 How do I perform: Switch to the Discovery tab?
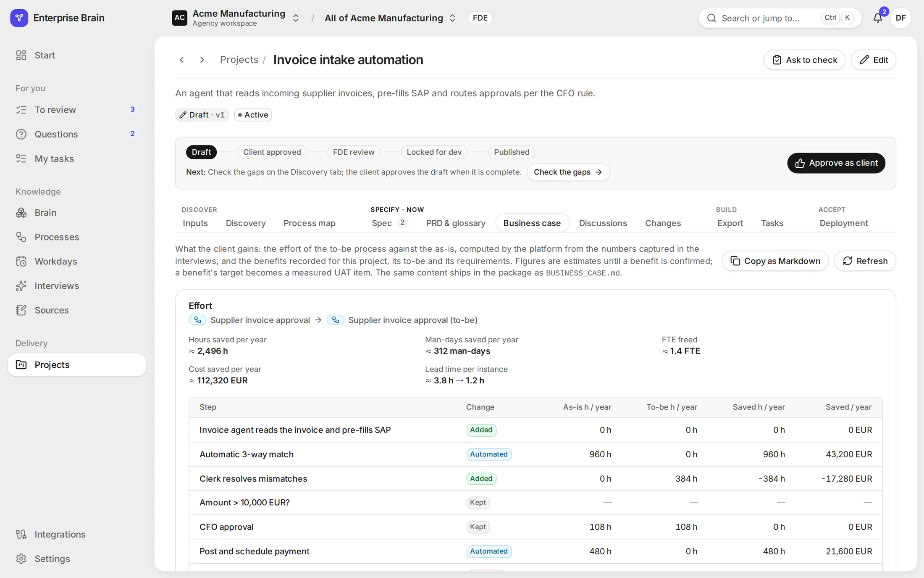tap(246, 223)
